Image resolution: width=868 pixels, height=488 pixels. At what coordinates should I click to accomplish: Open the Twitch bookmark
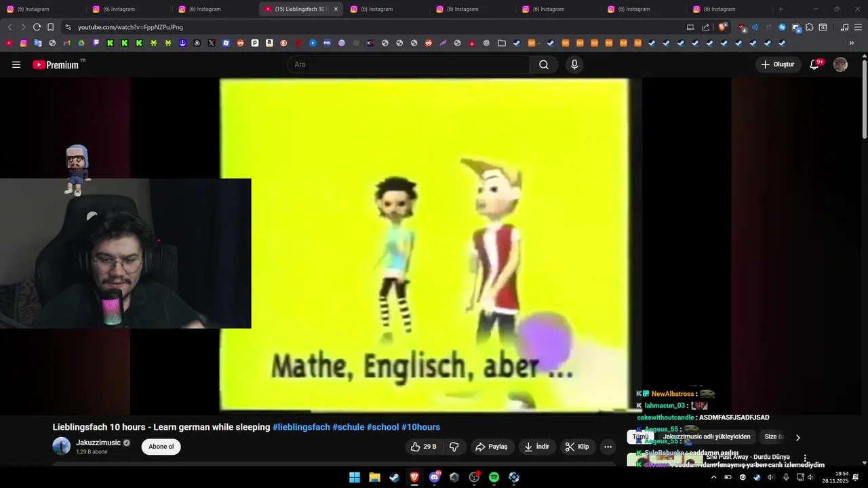point(96,43)
